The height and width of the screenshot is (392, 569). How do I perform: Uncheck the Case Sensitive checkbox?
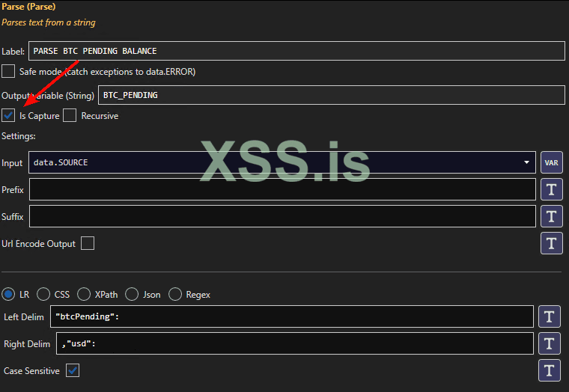[x=73, y=370]
